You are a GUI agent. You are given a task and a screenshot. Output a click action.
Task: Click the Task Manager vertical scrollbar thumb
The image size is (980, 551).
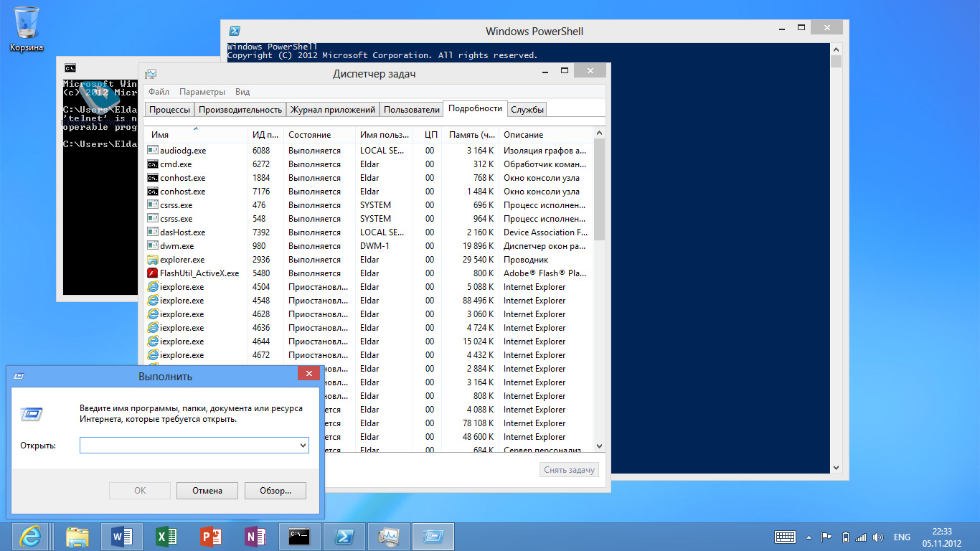[x=599, y=189]
